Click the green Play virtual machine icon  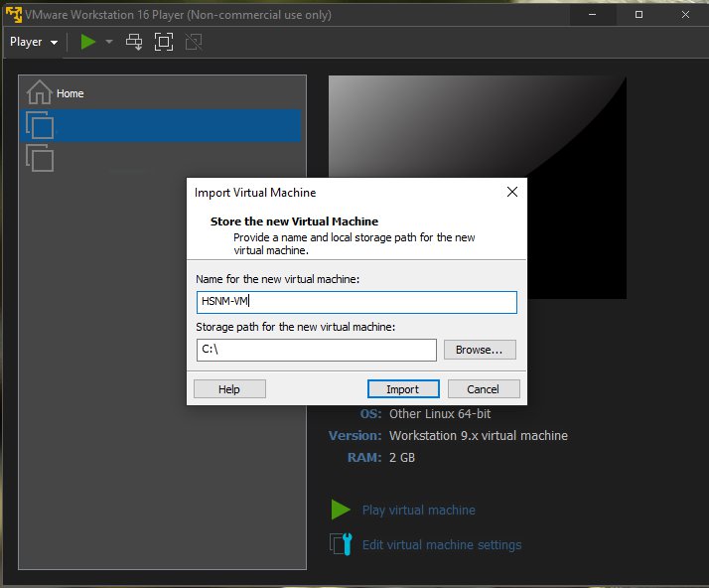(x=341, y=510)
